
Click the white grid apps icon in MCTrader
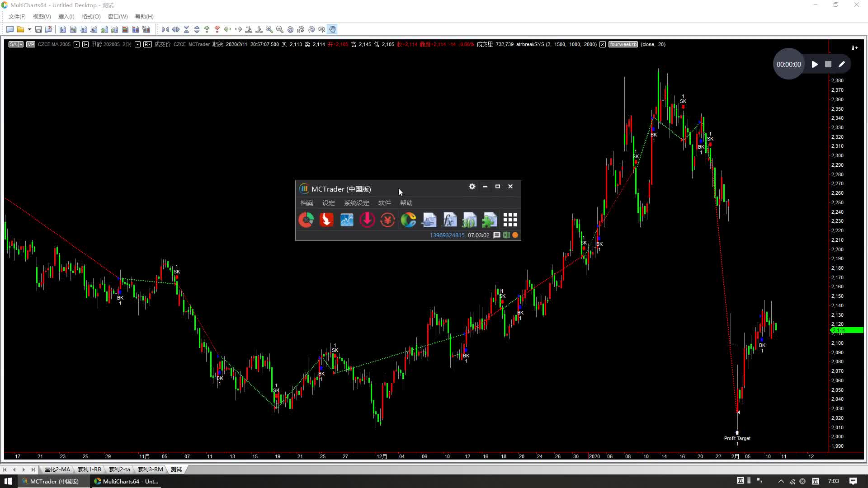(510, 220)
